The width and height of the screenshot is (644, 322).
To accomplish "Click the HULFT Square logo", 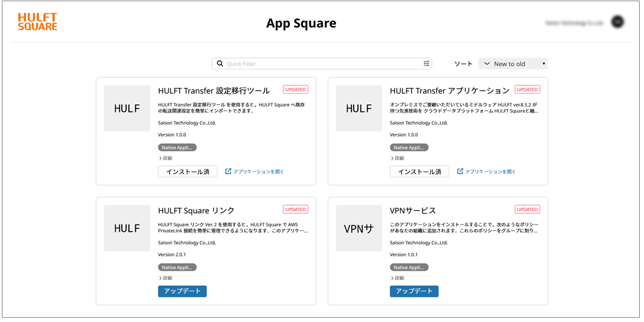I will point(38,22).
